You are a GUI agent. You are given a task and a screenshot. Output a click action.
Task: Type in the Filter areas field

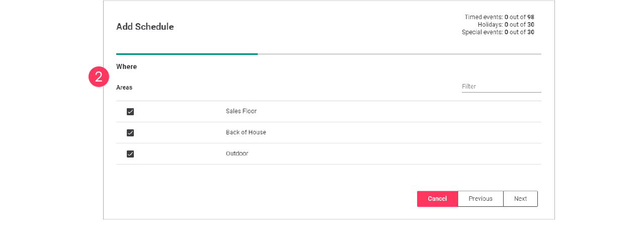(501, 87)
